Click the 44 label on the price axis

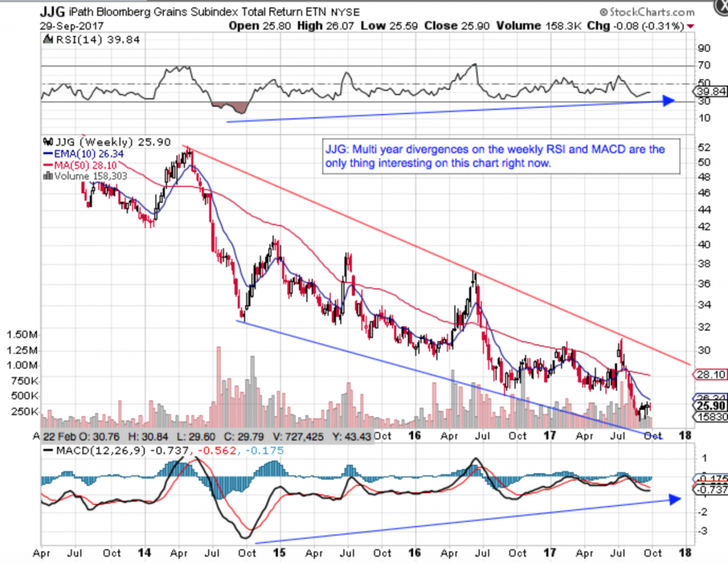tap(704, 209)
